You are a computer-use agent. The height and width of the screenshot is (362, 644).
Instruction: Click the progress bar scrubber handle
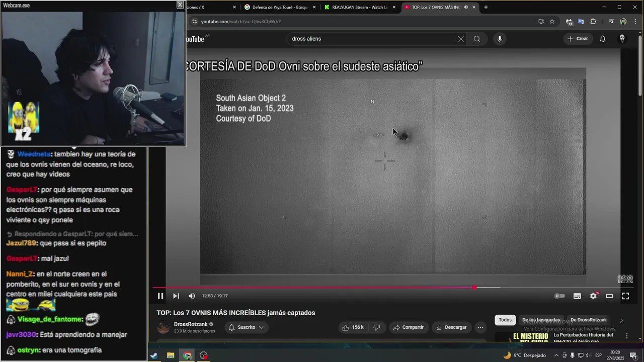(x=474, y=288)
